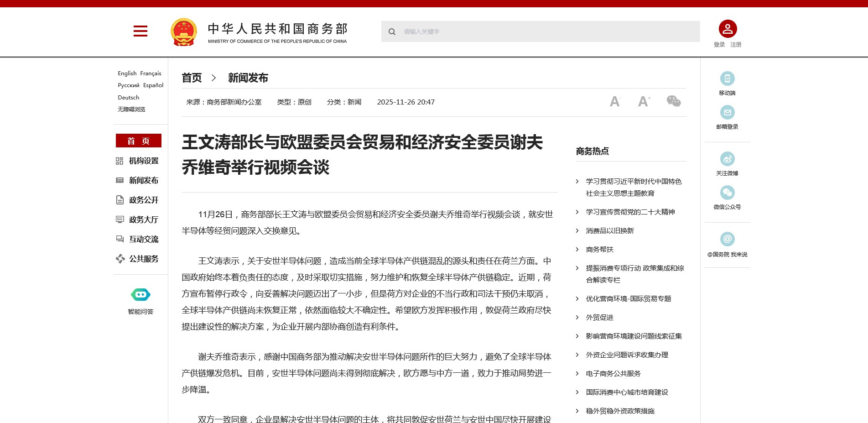Click the 注册 register link
The height and width of the screenshot is (423, 868).
736,45
